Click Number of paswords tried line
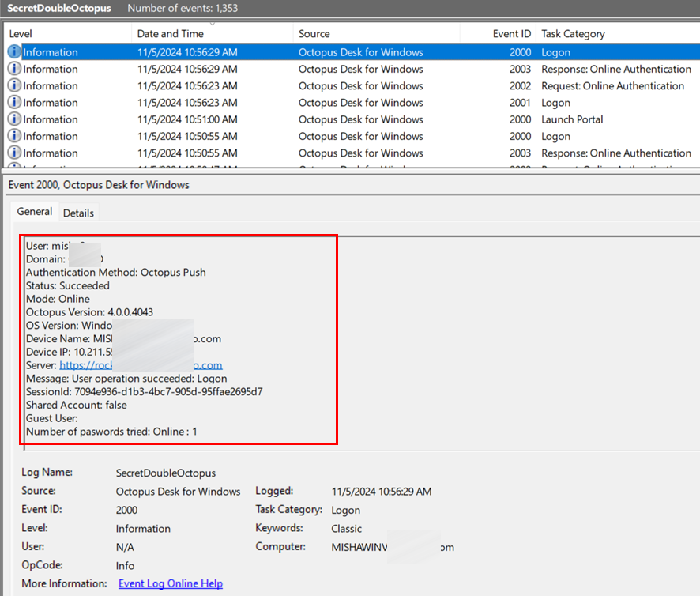The image size is (700, 596). tap(111, 432)
